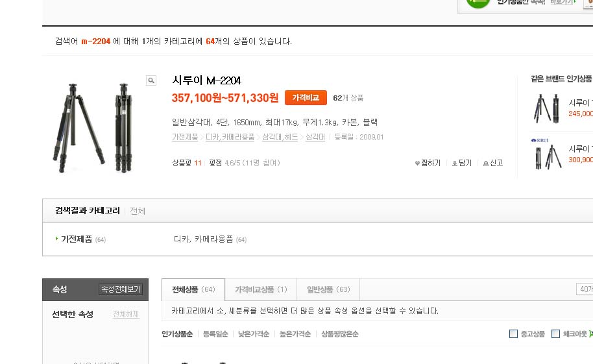Switch to the 전체상품 (64) tab
Image resolution: width=593 pixels, height=364 pixels.
(193, 289)
